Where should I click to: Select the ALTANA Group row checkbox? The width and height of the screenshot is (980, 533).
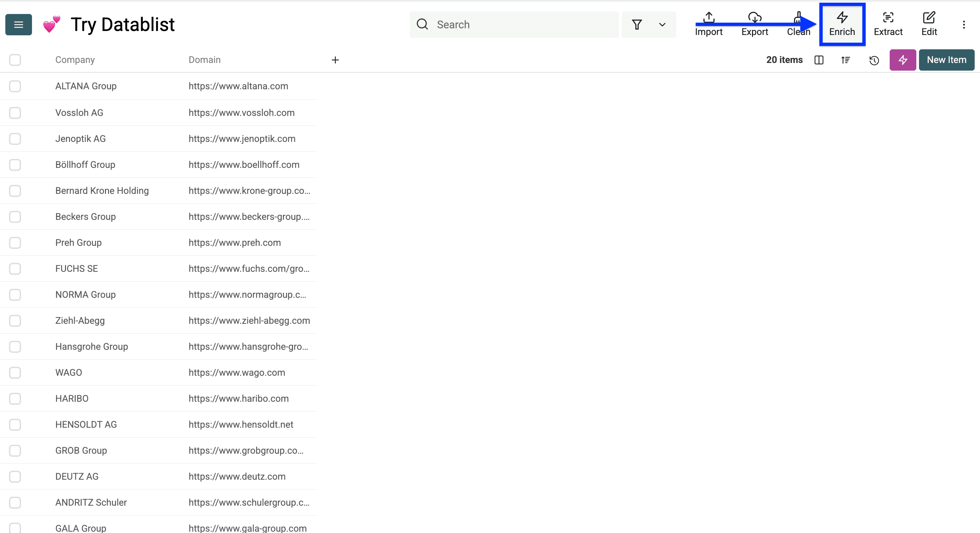point(15,86)
